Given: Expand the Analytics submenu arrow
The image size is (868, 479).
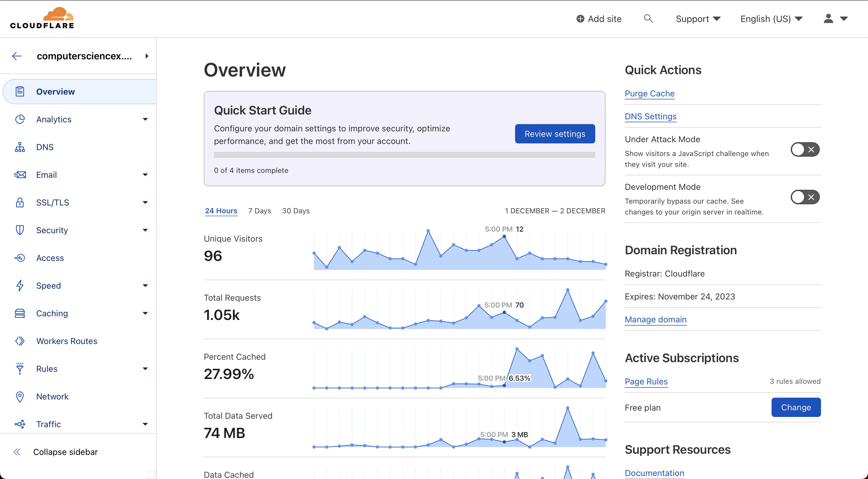Looking at the screenshot, I should click(145, 119).
